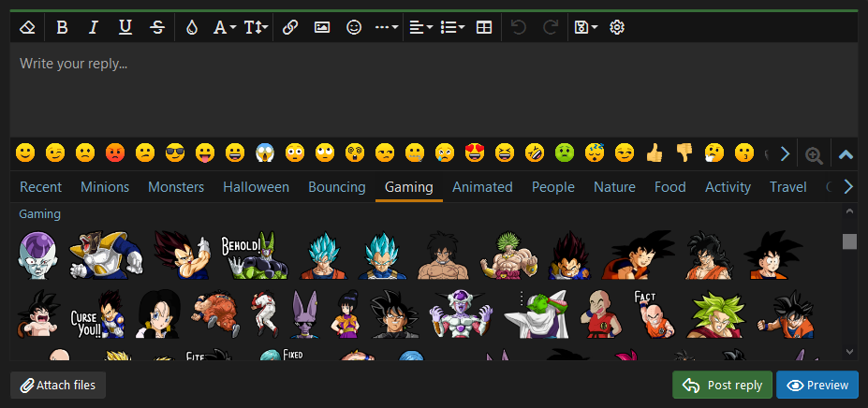The height and width of the screenshot is (408, 868).
Task: Click the Attach files button
Action: (x=58, y=385)
